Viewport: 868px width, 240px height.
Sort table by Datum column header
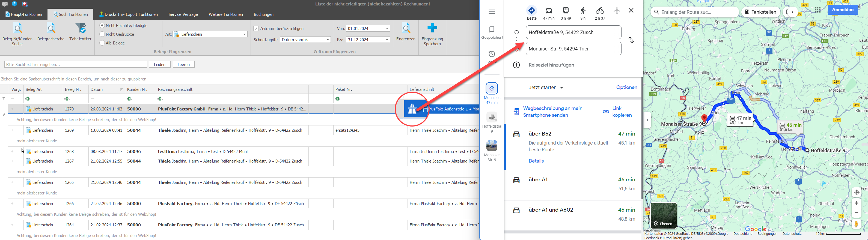(106, 89)
